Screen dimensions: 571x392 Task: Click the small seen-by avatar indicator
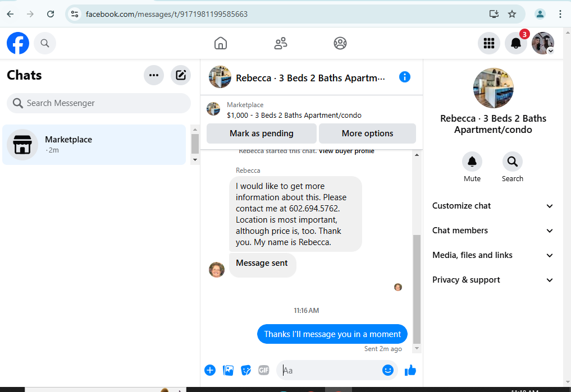pos(398,287)
